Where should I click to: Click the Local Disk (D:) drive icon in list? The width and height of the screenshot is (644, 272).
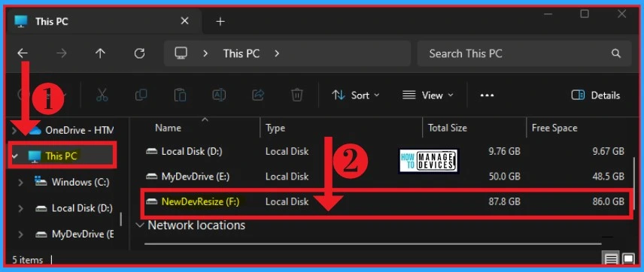coord(151,151)
